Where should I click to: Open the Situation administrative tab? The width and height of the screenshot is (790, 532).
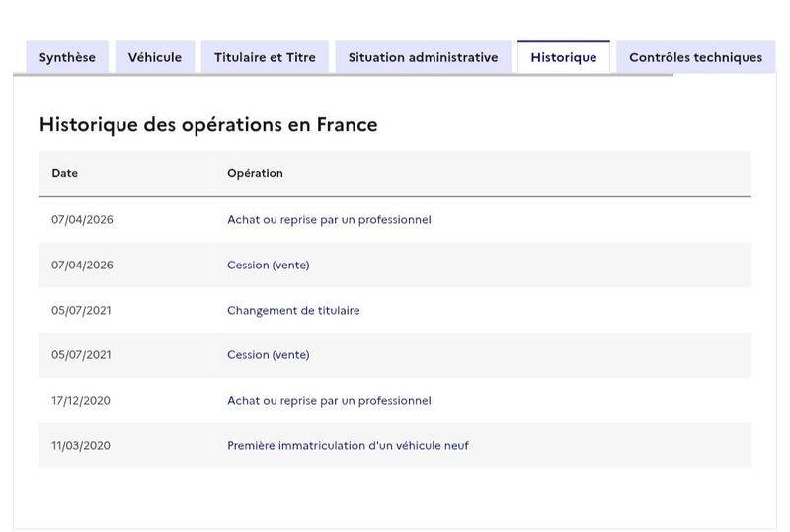pos(424,57)
